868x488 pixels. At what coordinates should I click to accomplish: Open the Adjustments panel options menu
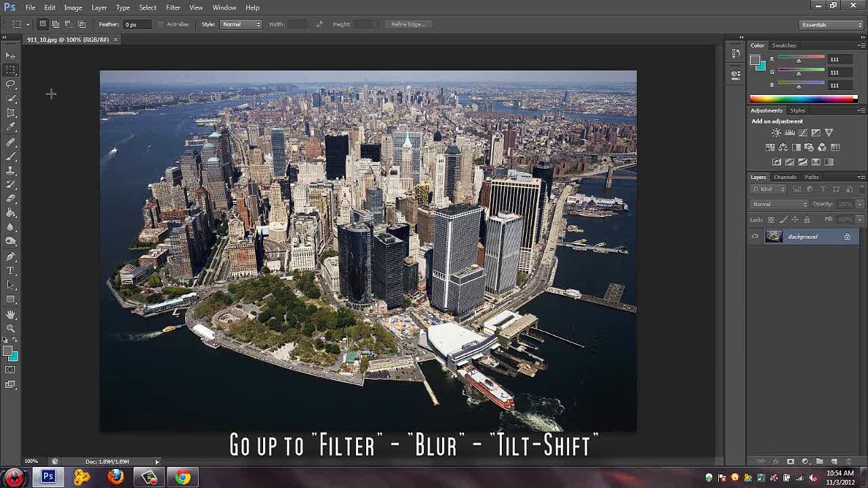point(861,110)
